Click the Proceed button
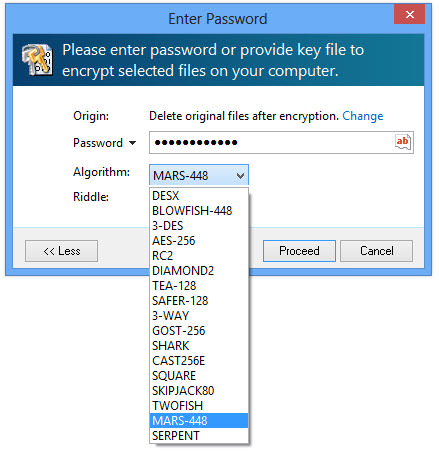This screenshot has width=439, height=452. pyautogui.click(x=299, y=251)
